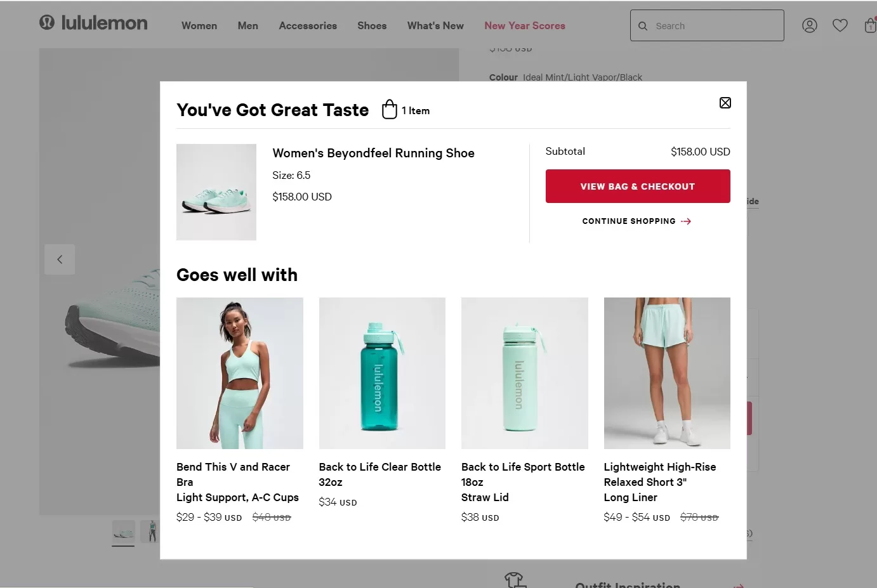The image size is (877, 588).
Task: Open the What's New menu
Action: [x=435, y=26]
